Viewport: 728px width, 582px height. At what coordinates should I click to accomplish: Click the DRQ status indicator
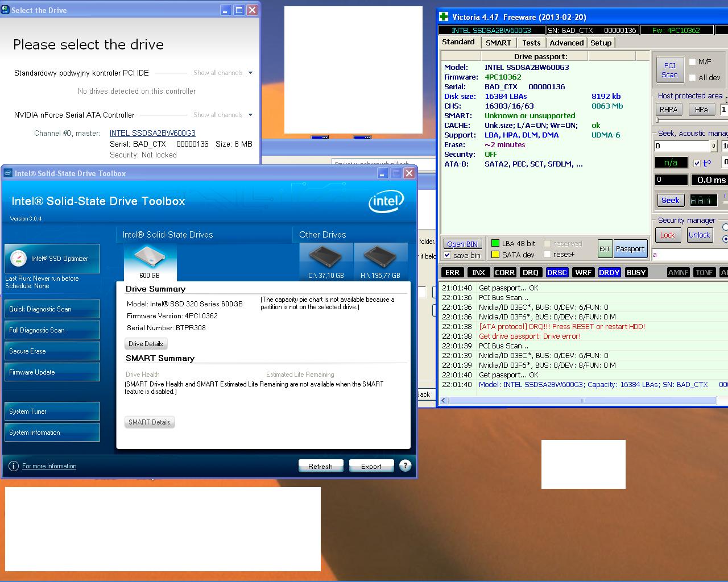[531, 273]
